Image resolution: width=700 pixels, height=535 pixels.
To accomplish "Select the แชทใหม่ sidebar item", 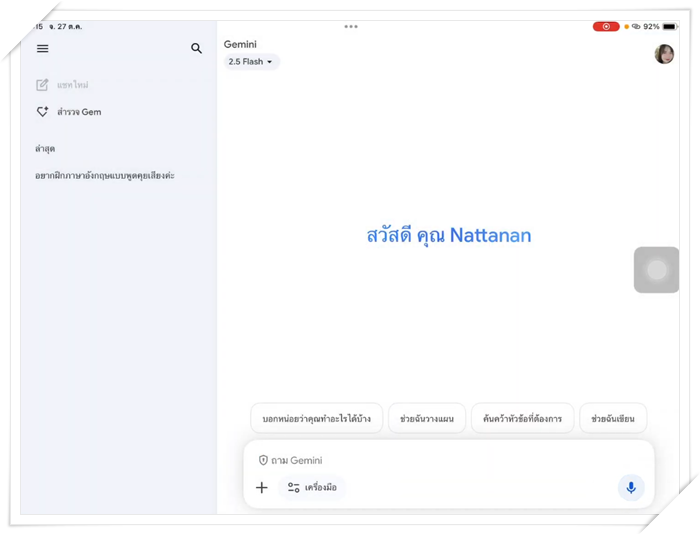I will coord(72,85).
